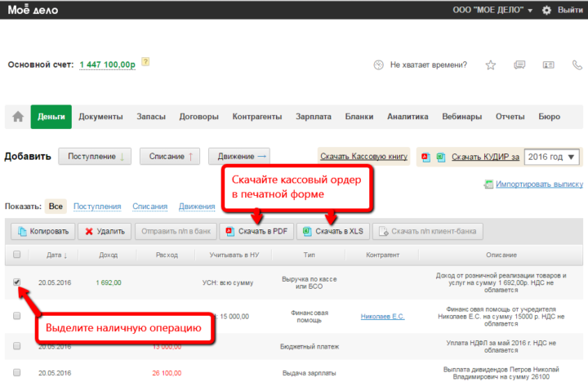Sort by Дата column header
The image size is (588, 382).
coord(56,255)
